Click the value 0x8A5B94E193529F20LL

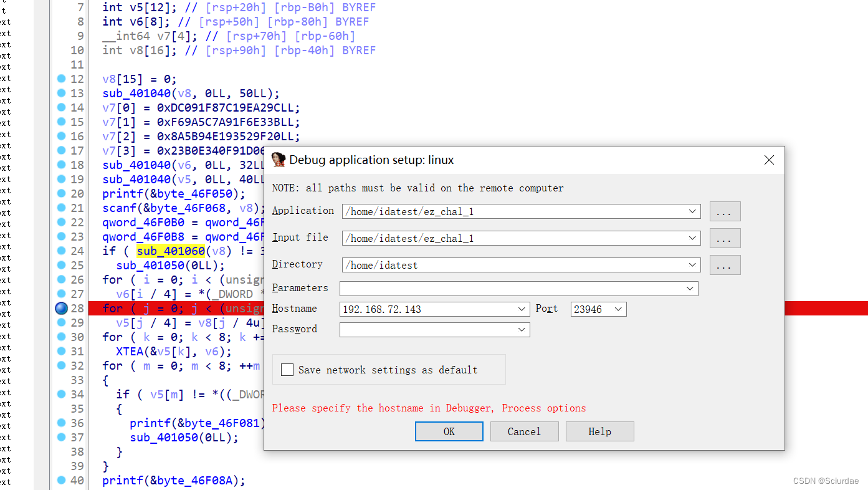coord(225,136)
